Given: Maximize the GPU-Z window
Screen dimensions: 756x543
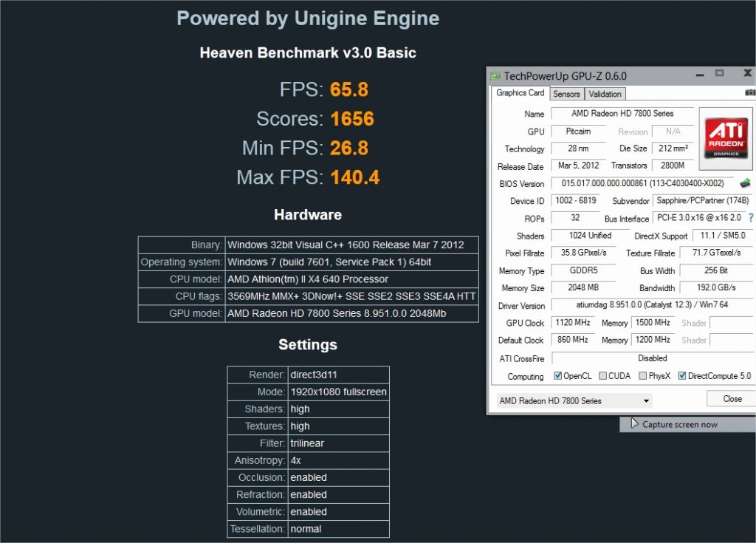Looking at the screenshot, I should (719, 73).
